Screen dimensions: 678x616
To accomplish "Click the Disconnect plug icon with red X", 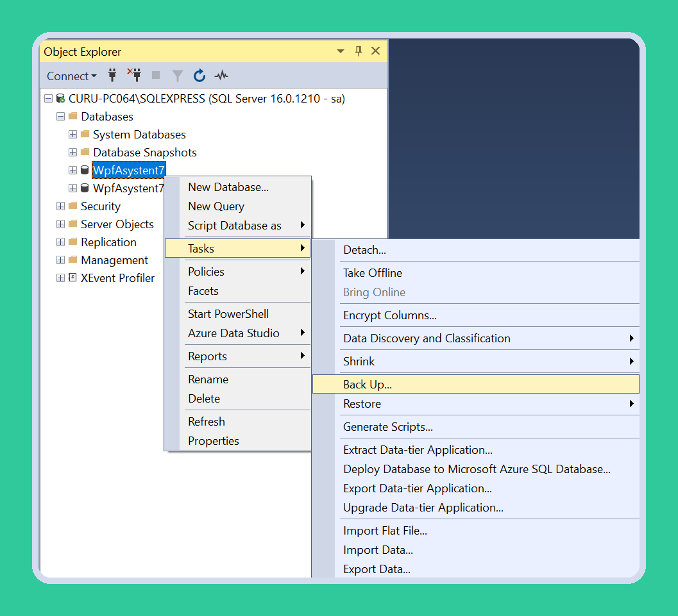I will tap(135, 75).
